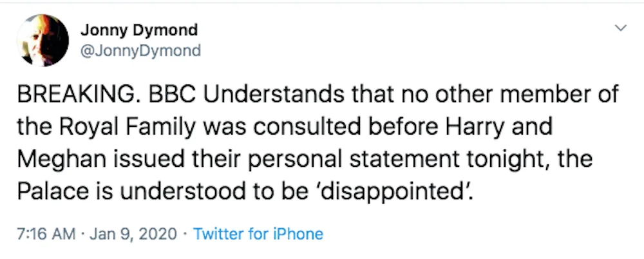The height and width of the screenshot is (259, 644).
Task: Click the Jan 9, 2020 date
Action: click(133, 235)
